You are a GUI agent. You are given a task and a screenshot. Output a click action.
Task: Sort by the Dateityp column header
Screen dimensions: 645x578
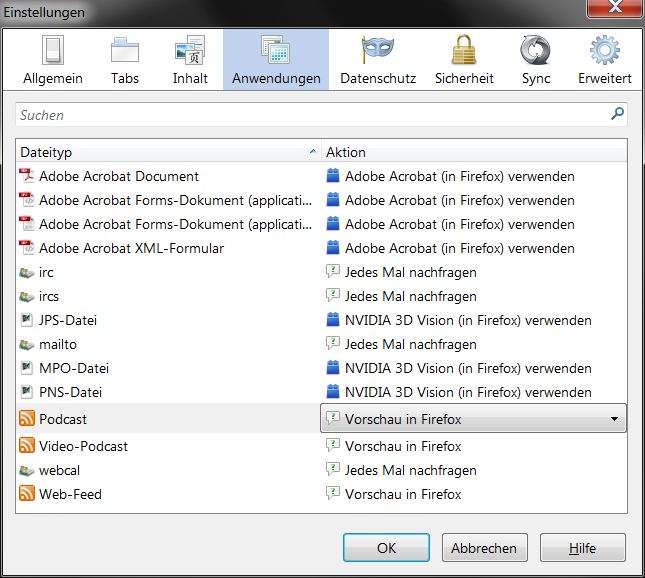click(x=168, y=152)
